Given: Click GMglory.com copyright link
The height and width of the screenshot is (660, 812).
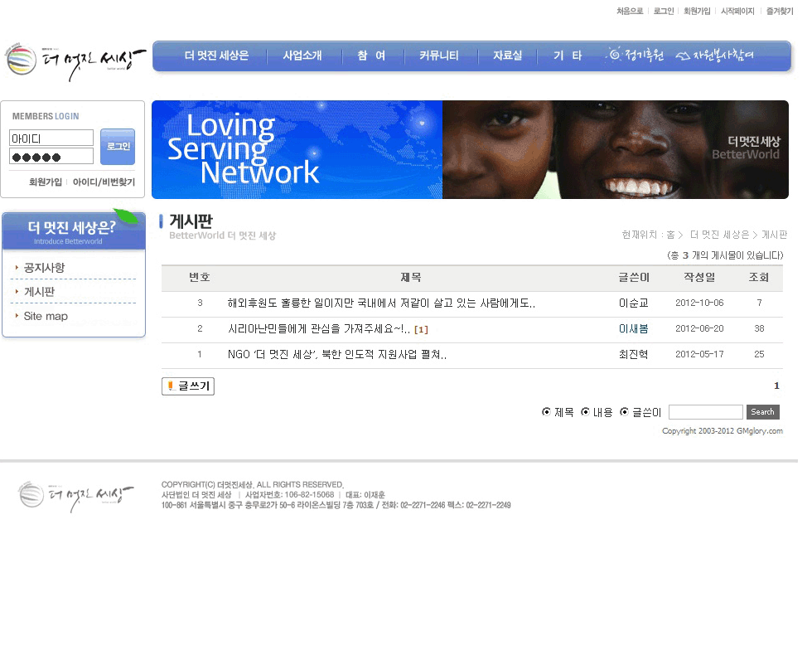Looking at the screenshot, I should click(x=759, y=431).
